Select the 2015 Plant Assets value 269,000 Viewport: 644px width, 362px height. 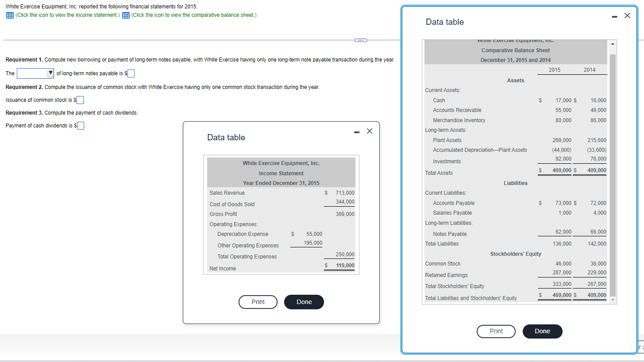[x=562, y=140]
